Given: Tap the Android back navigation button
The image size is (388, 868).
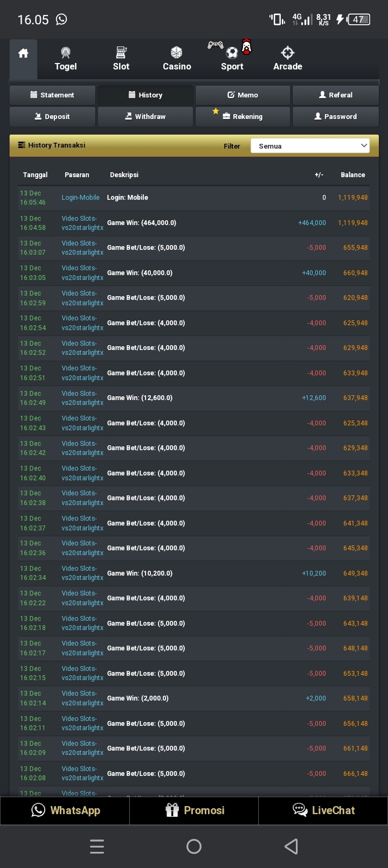Looking at the screenshot, I should click(291, 846).
